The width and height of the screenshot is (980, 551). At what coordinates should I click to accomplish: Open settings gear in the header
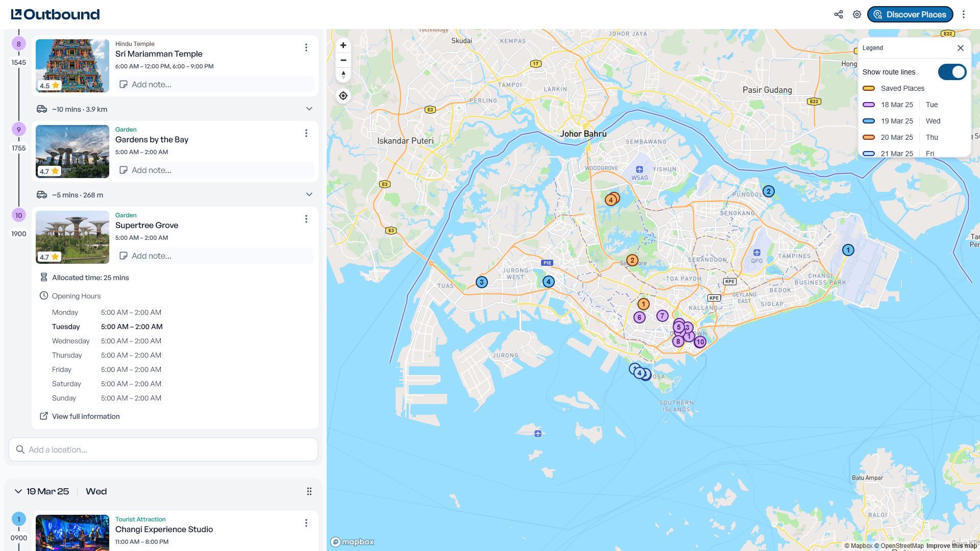[857, 14]
